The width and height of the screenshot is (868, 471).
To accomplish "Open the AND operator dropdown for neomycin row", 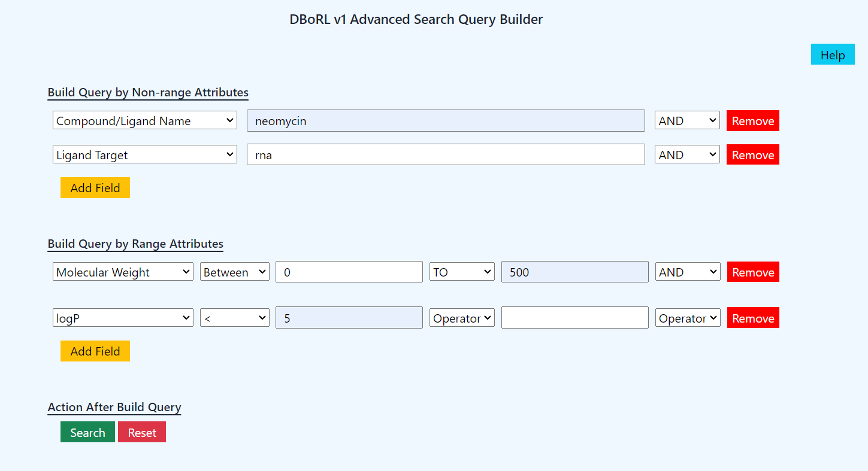I will 686,120.
